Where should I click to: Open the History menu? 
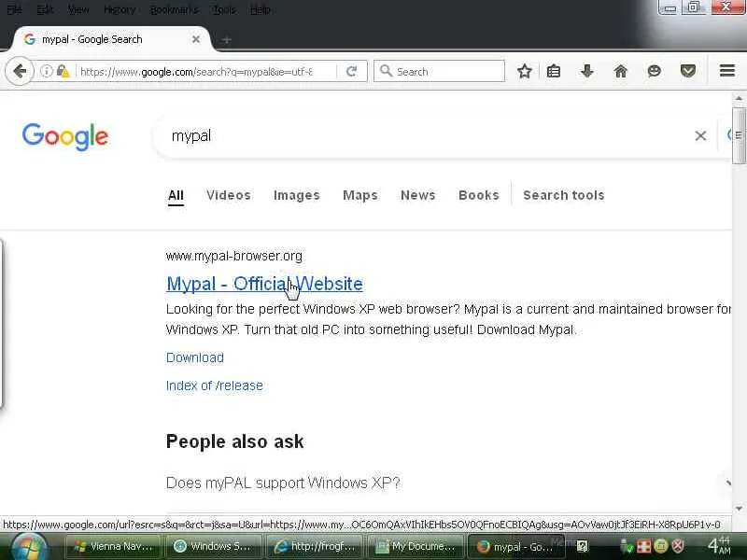click(x=120, y=9)
